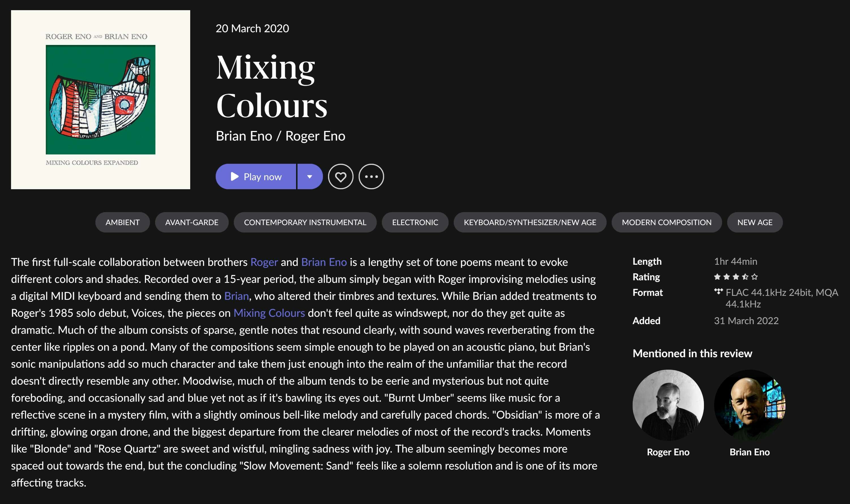Open the CONTEMPORARY INSTRUMENTAL genre tag

(305, 223)
